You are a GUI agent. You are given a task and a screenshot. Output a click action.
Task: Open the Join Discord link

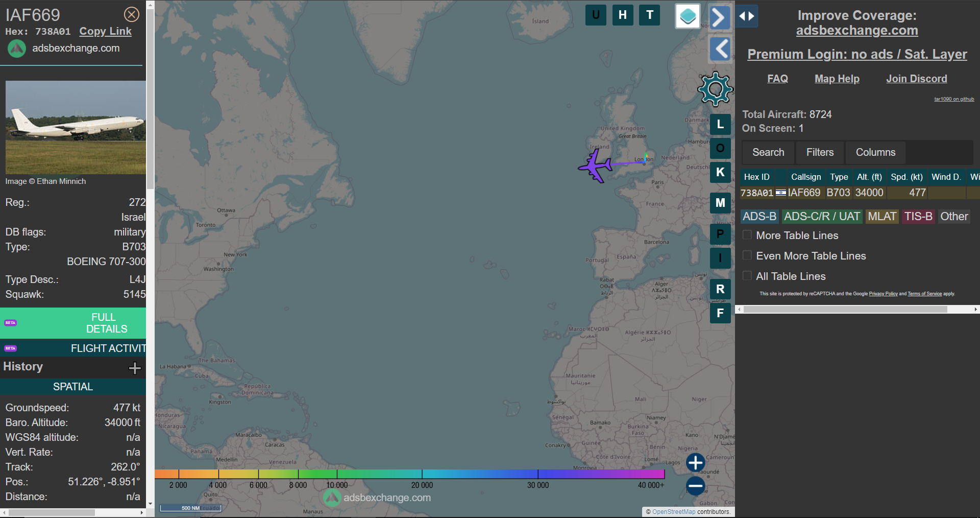pos(916,79)
